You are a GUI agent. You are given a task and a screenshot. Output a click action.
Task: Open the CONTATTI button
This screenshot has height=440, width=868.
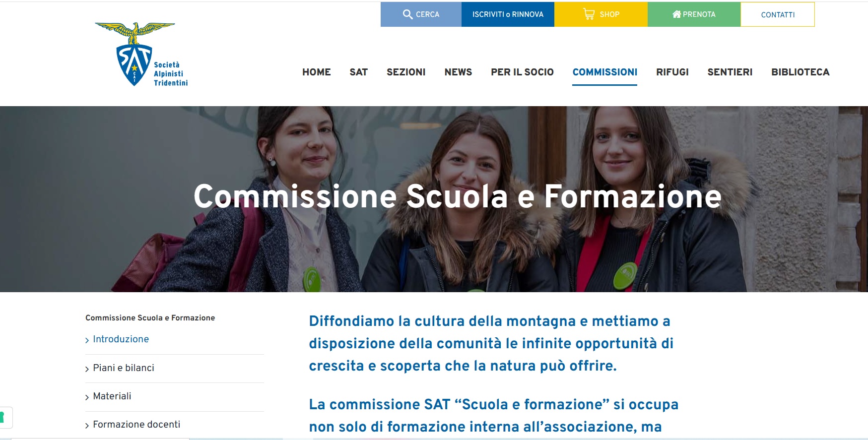tap(778, 14)
